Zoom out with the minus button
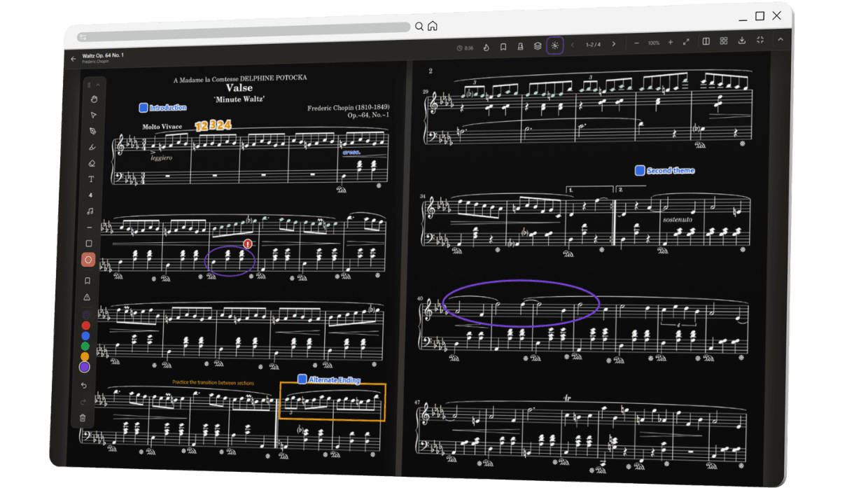The width and height of the screenshot is (868, 488). [x=636, y=43]
